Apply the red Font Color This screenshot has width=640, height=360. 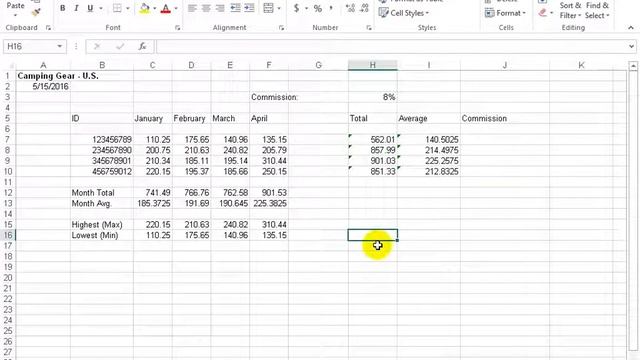pyautogui.click(x=166, y=8)
